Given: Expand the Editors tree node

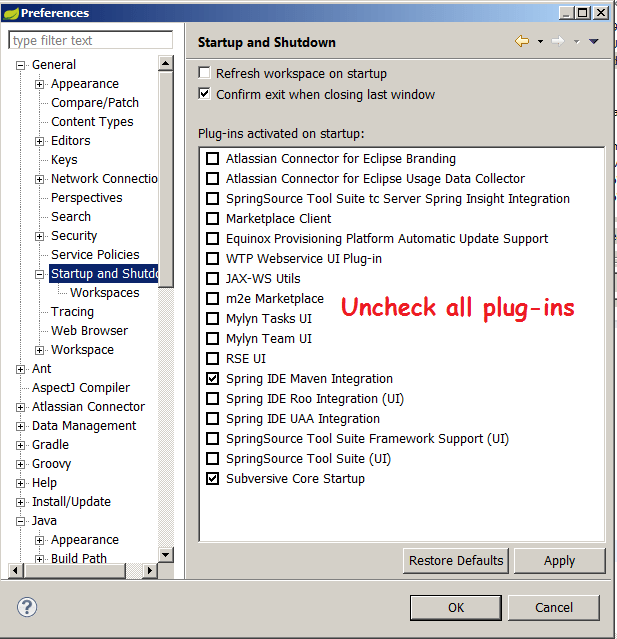Looking at the screenshot, I should (39, 141).
